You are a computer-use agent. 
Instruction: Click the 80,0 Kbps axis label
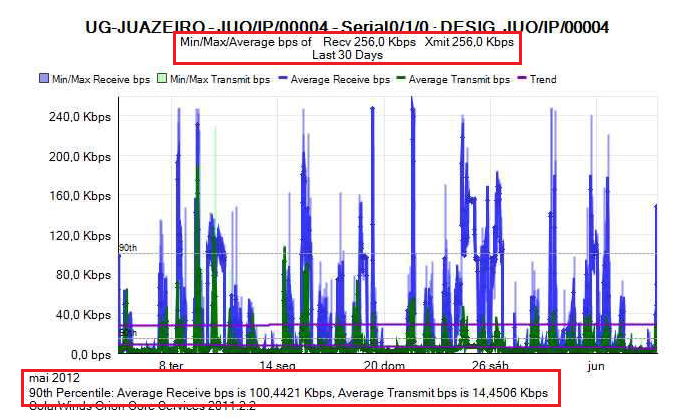[83, 275]
